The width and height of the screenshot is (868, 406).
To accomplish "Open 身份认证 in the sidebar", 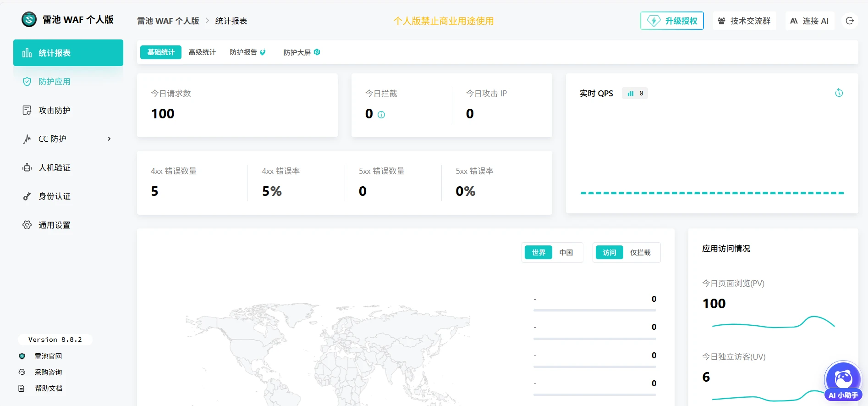I will point(68,196).
